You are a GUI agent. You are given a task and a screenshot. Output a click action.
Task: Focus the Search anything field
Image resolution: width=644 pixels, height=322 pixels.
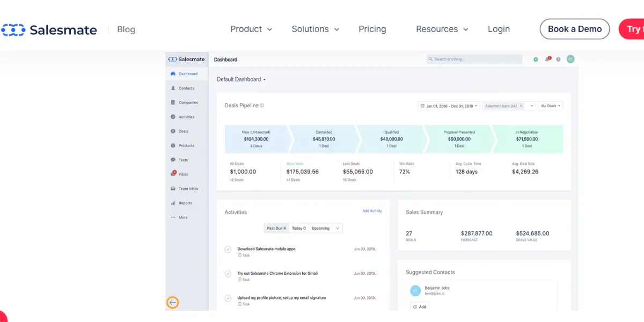point(474,59)
